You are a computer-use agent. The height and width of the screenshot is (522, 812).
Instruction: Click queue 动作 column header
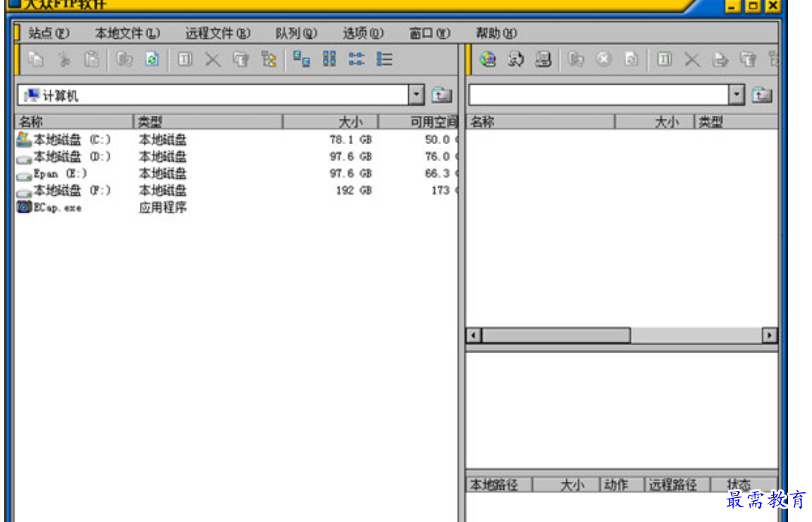[623, 485]
